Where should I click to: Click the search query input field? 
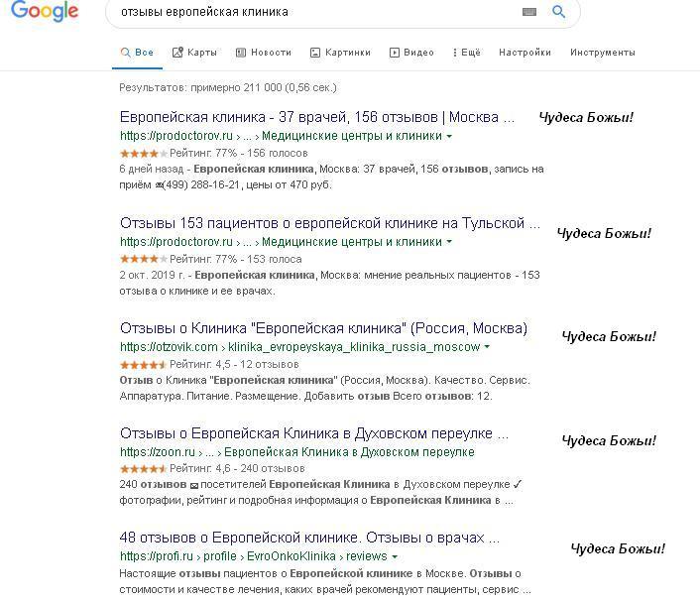pyautogui.click(x=317, y=12)
